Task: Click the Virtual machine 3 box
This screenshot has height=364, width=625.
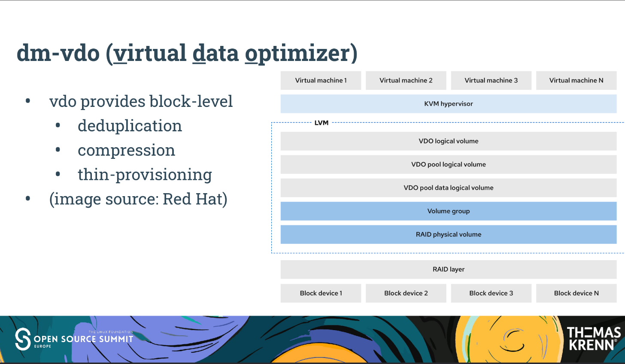Action: (x=491, y=80)
